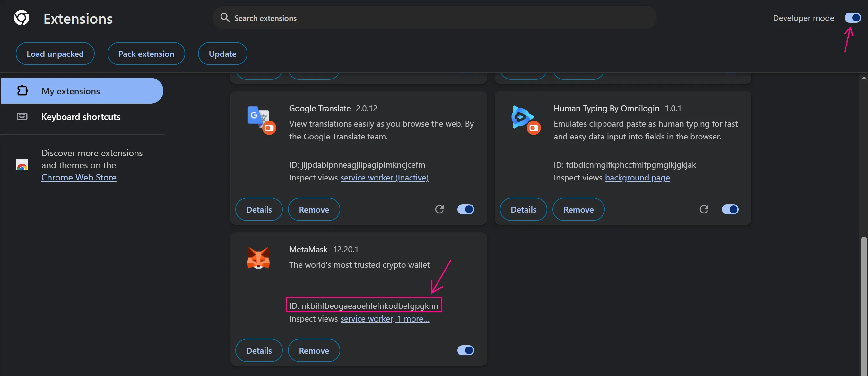
Task: Open the Chrome Web Store link
Action: pyautogui.click(x=79, y=177)
